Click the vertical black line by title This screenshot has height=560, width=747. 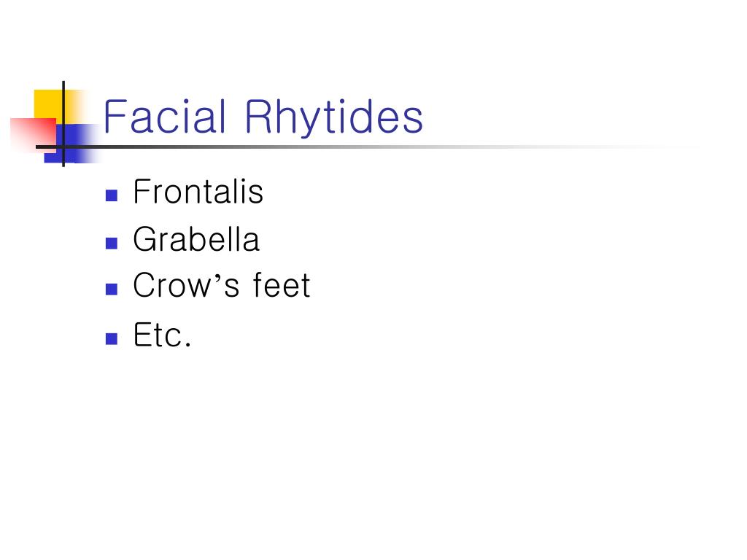[63, 124]
